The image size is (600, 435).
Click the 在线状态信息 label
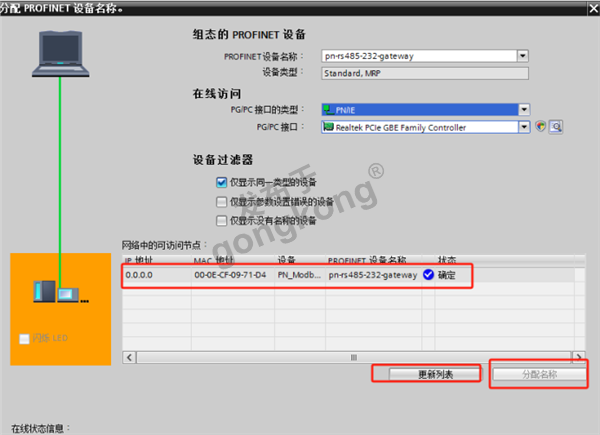(41, 428)
